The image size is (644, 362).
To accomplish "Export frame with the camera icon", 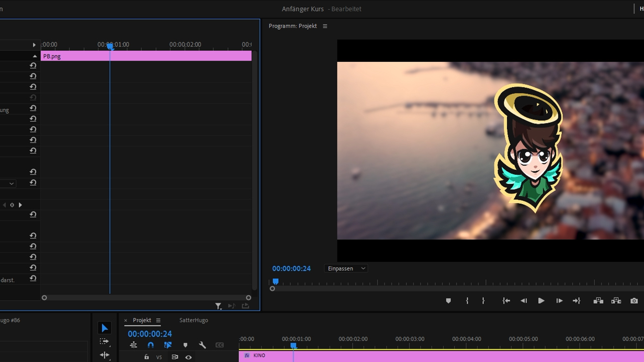I will point(634,301).
